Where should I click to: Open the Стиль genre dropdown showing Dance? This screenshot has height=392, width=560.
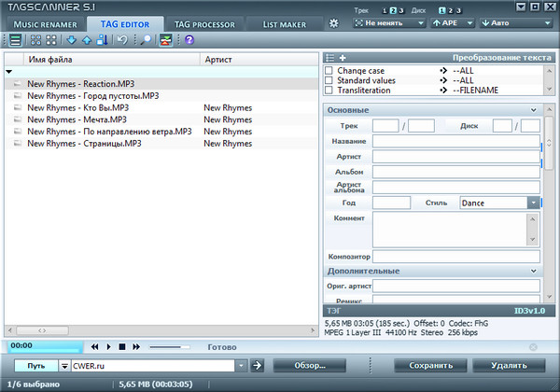tap(533, 203)
